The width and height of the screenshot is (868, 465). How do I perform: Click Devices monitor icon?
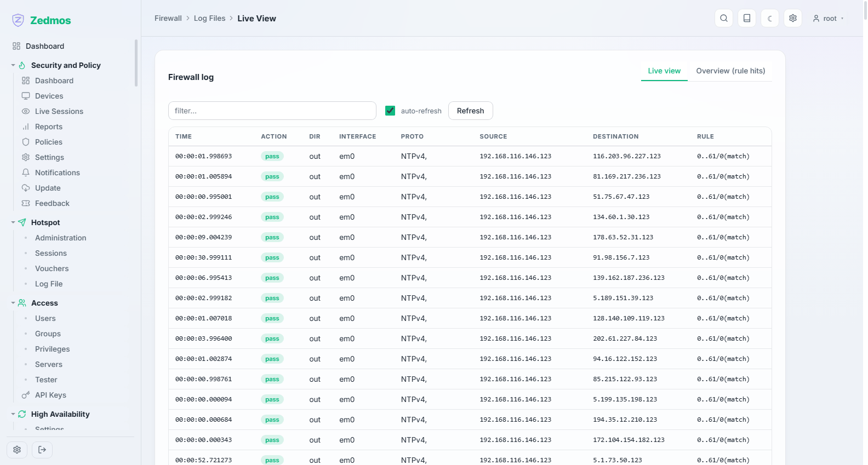[26, 96]
